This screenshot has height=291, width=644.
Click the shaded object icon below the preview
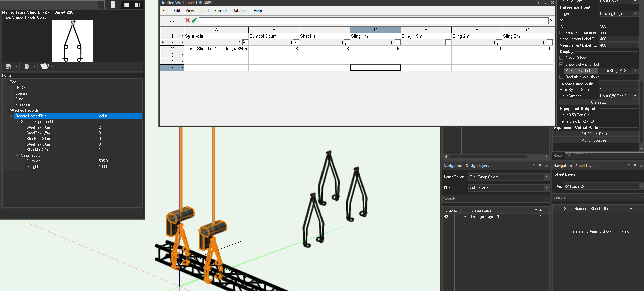[27, 66]
